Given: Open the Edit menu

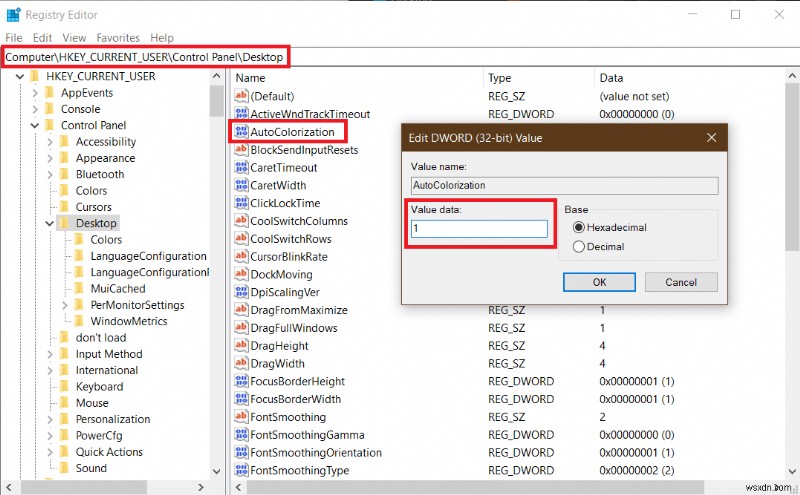Looking at the screenshot, I should 41,38.
